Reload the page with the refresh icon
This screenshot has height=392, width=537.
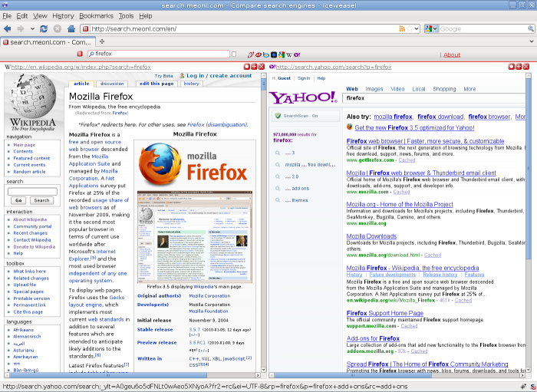click(44, 28)
